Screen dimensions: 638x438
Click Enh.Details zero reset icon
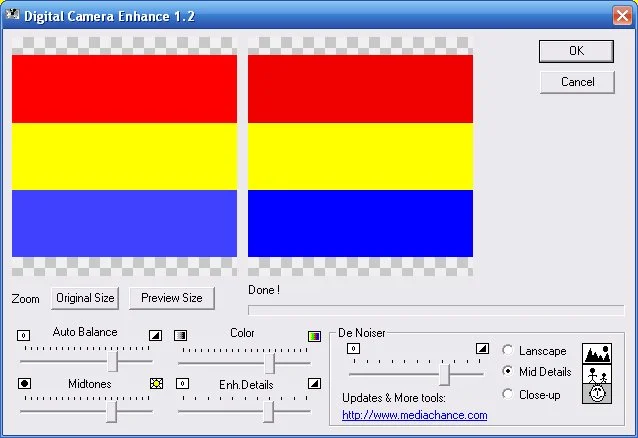coord(182,383)
